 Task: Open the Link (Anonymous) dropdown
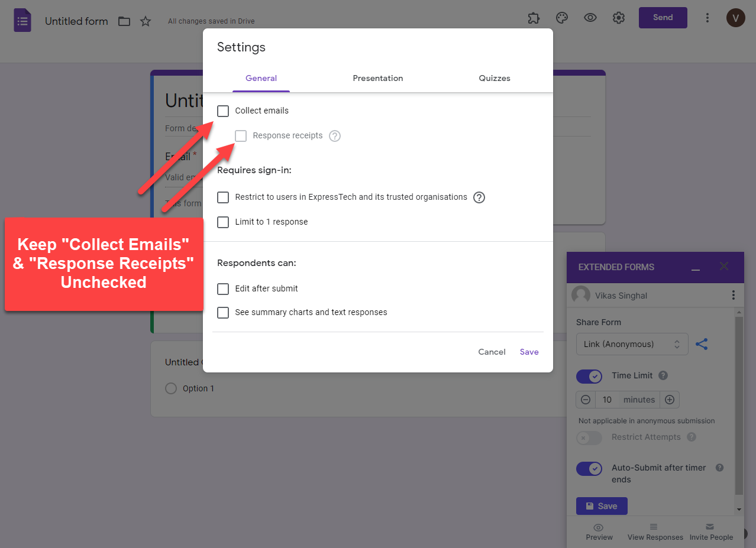(x=632, y=343)
